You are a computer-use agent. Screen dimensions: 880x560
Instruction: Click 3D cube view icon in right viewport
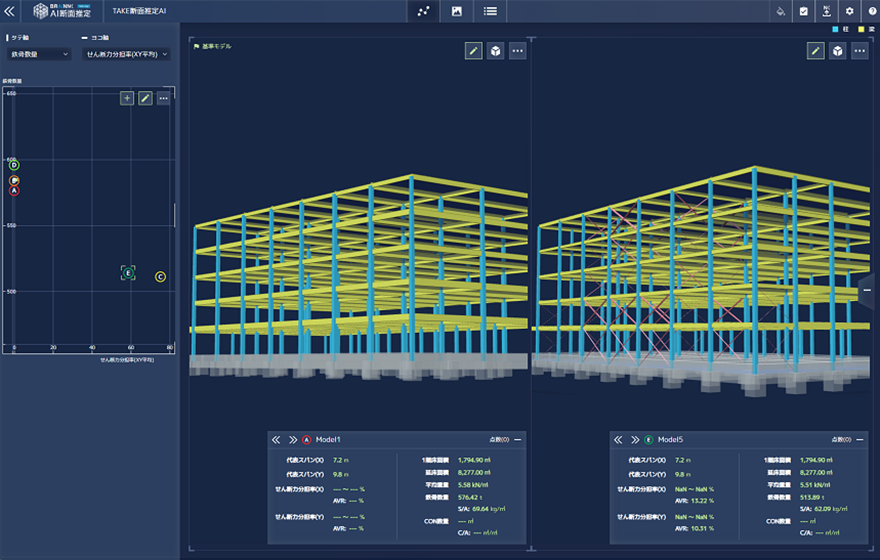pos(837,50)
